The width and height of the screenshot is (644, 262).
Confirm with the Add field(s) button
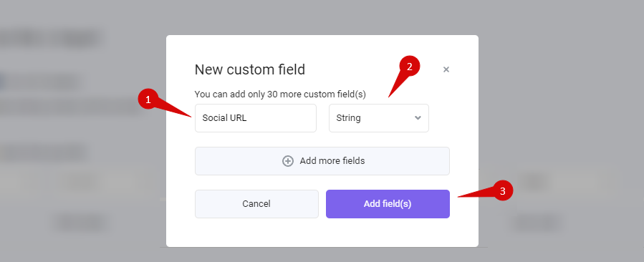click(388, 204)
